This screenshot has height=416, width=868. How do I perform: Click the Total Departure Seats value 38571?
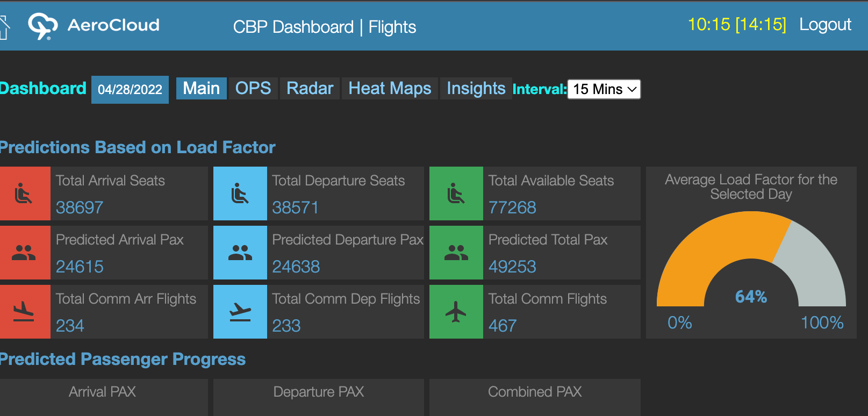[296, 207]
